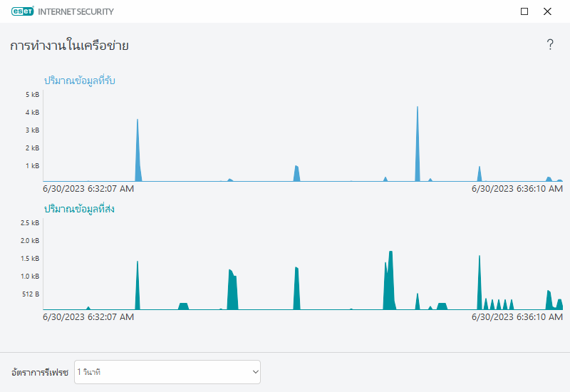
Task: Click the 512 B axis label
Action: pos(31,294)
